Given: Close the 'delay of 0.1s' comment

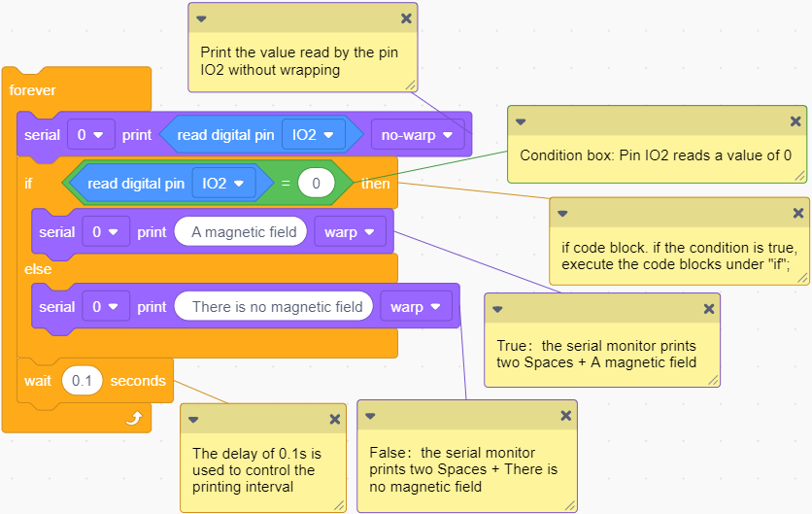Looking at the screenshot, I should (x=335, y=419).
